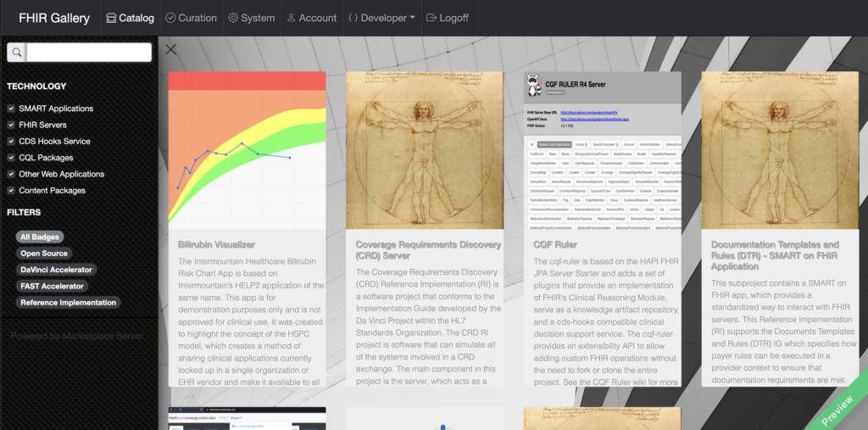Open the CQF Ruler server screenshot thumbnail
The image size is (868, 430).
pyautogui.click(x=603, y=150)
